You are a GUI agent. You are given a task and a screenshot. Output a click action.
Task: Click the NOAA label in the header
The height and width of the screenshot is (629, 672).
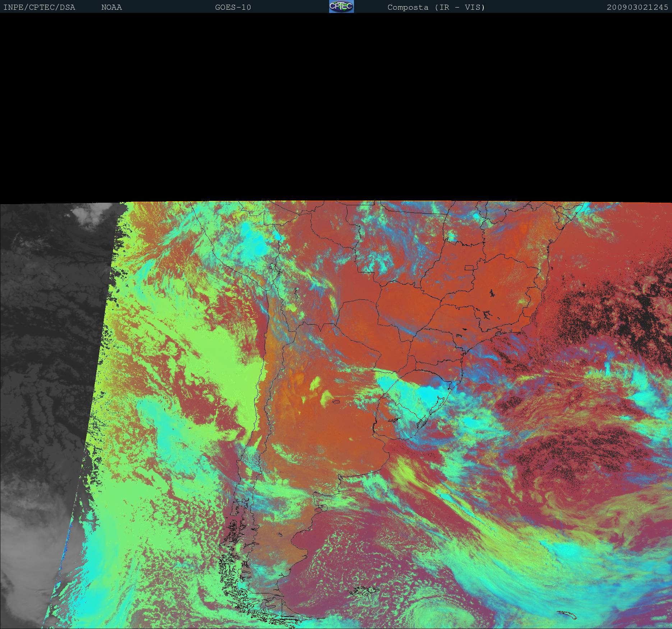coord(112,8)
